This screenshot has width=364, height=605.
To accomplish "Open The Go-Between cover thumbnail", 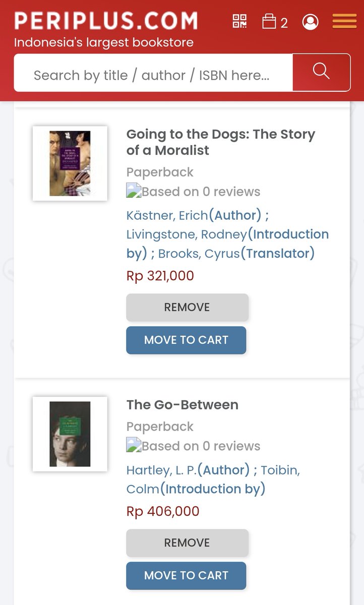I will point(70,434).
